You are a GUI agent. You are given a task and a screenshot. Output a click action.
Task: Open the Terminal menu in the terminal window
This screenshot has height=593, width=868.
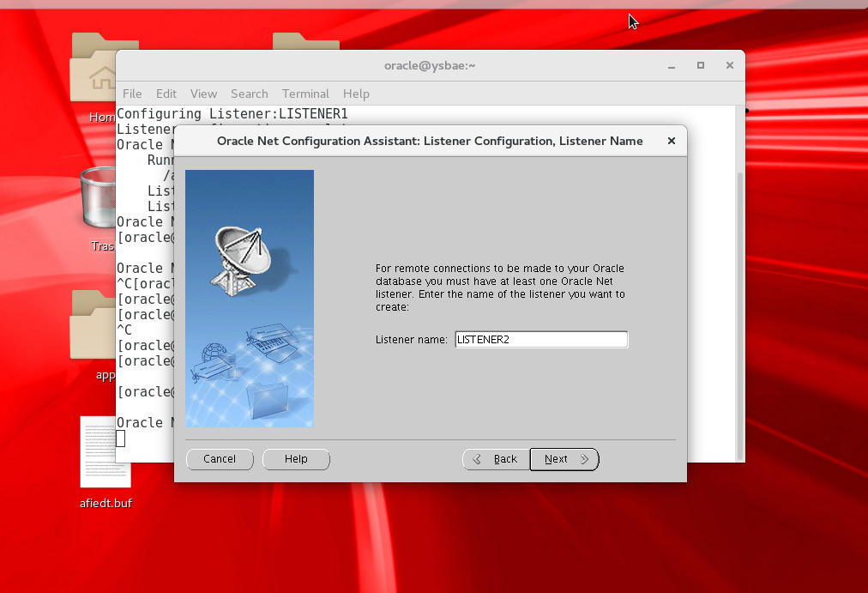pos(305,94)
